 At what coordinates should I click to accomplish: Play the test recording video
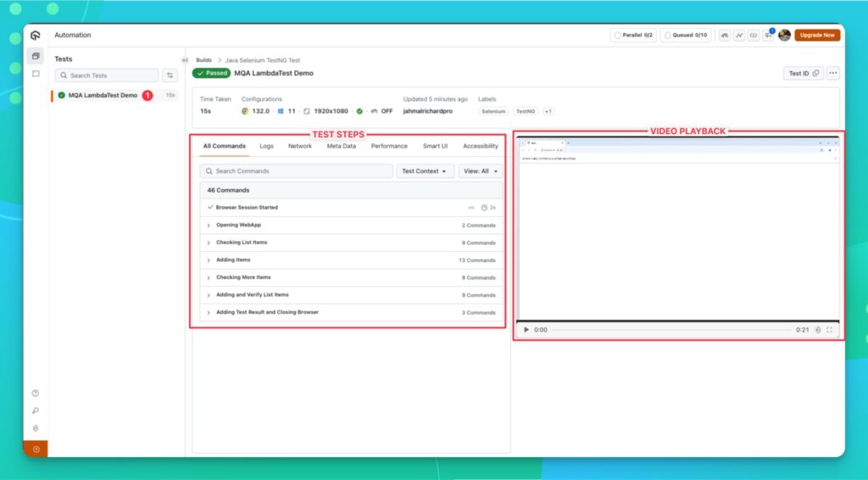(526, 329)
